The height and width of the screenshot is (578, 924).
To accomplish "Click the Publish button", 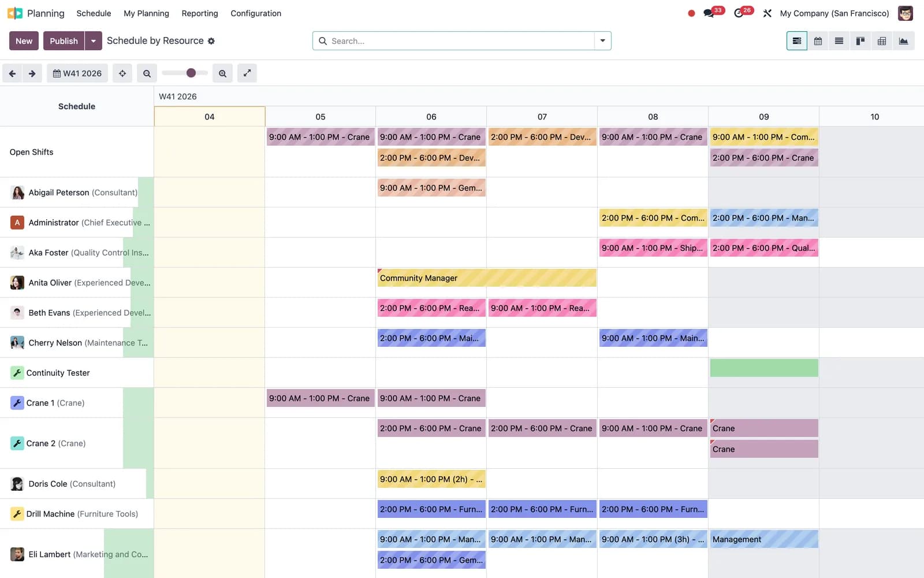I will pos(64,41).
